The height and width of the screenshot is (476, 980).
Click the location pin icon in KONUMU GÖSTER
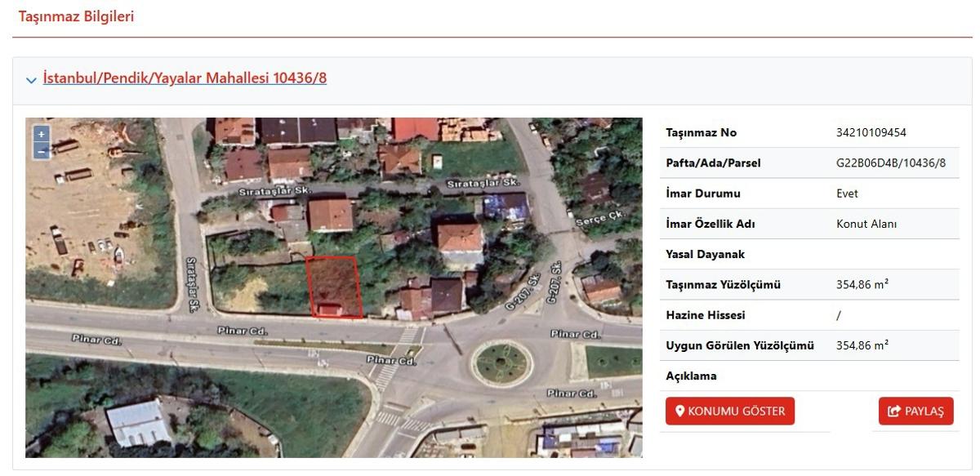[679, 411]
